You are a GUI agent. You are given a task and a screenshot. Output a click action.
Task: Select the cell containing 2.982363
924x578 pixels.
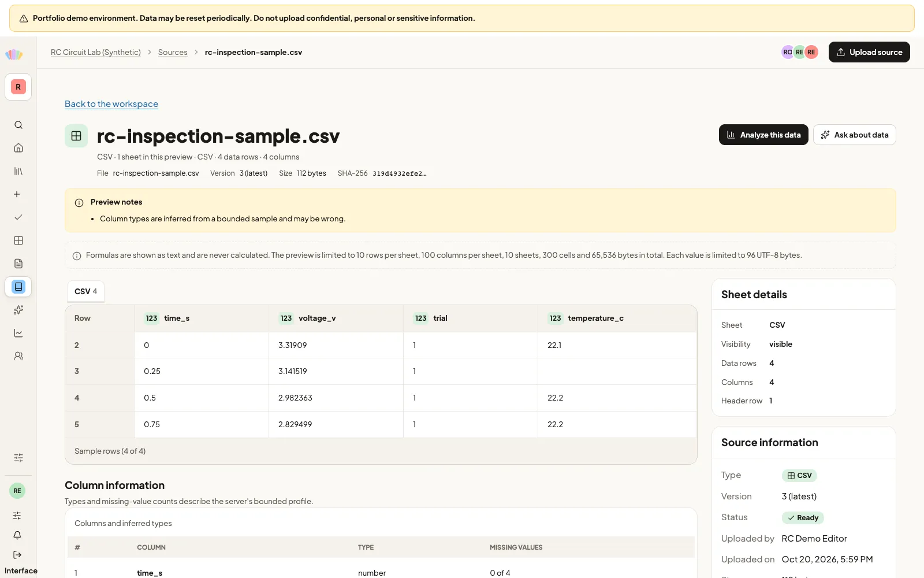point(336,398)
